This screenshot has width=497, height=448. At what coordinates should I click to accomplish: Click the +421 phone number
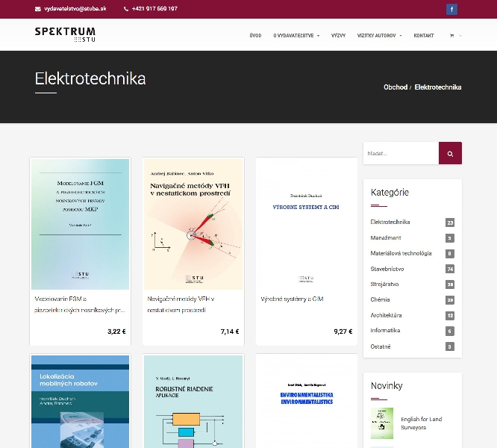tap(154, 9)
